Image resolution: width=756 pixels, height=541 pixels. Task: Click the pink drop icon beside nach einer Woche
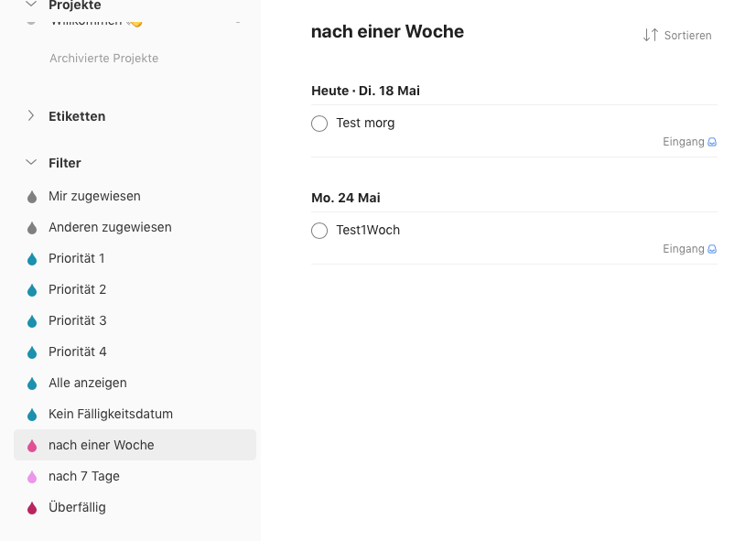point(32,446)
